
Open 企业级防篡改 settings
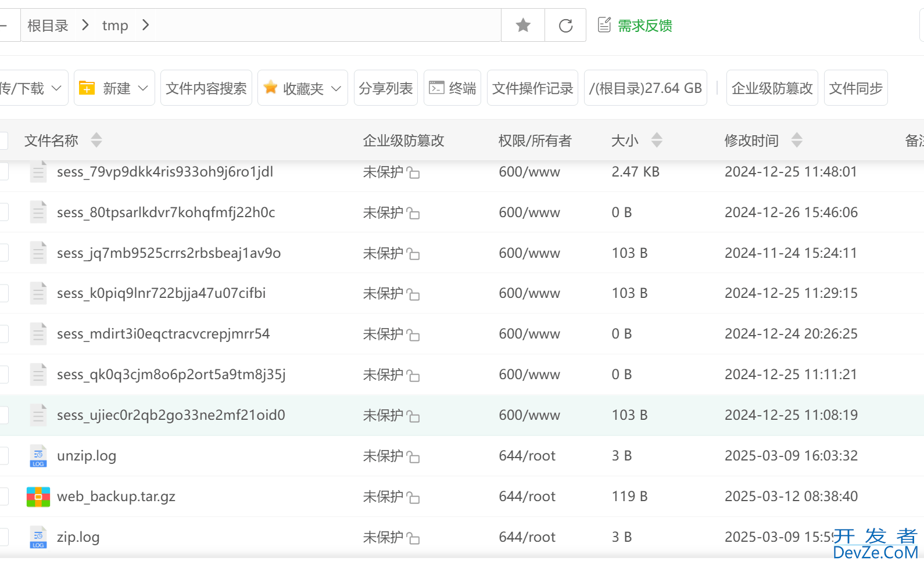(772, 88)
